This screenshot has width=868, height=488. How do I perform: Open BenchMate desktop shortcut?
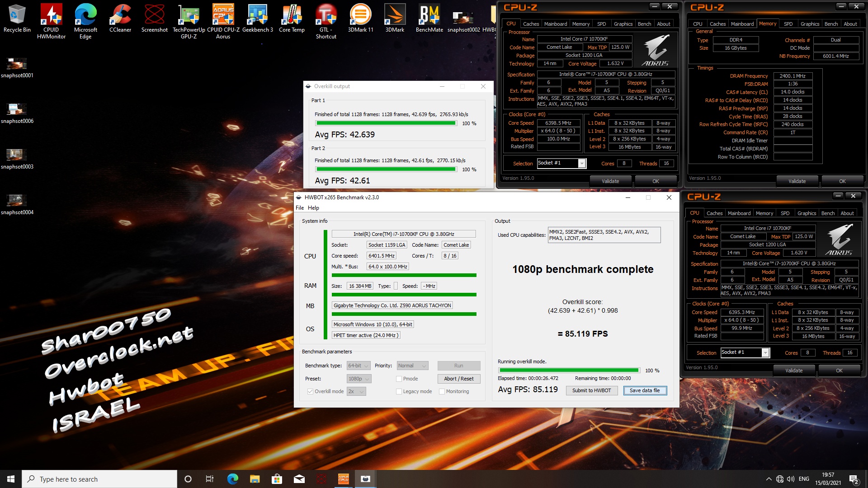(429, 19)
